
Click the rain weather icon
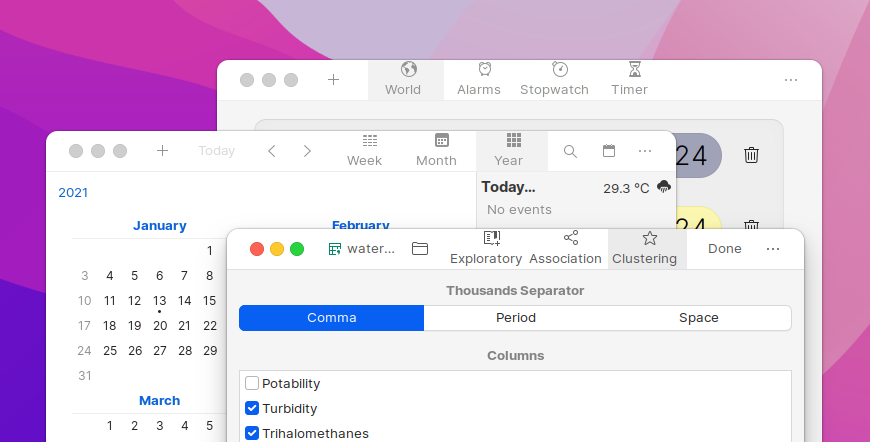point(664,187)
